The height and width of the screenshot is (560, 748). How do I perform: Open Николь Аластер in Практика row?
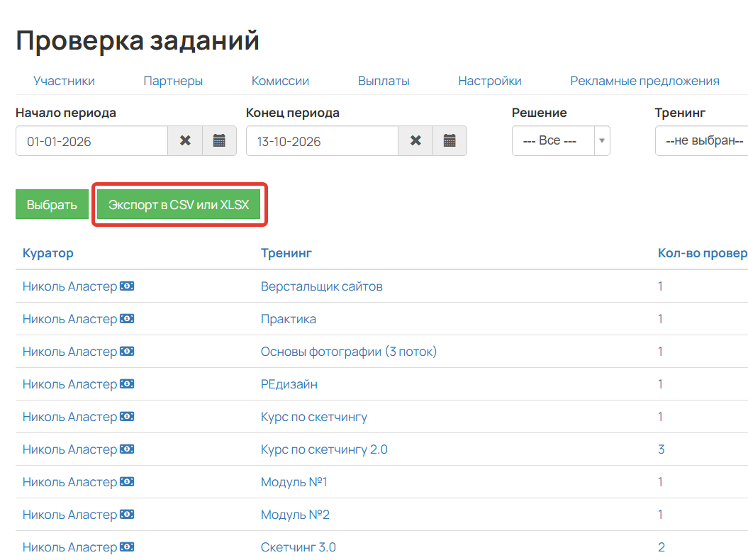pos(69,319)
